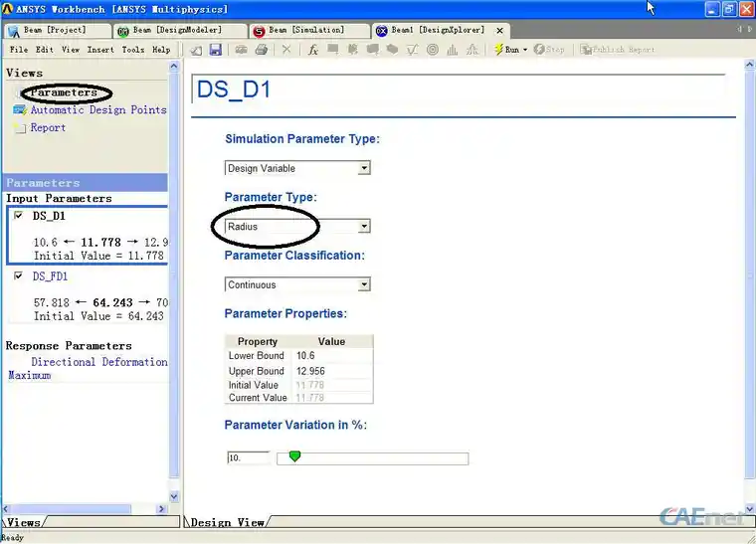The height and width of the screenshot is (544, 756).
Task: Switch to the Beam [Simulation] tab
Action: (309, 31)
